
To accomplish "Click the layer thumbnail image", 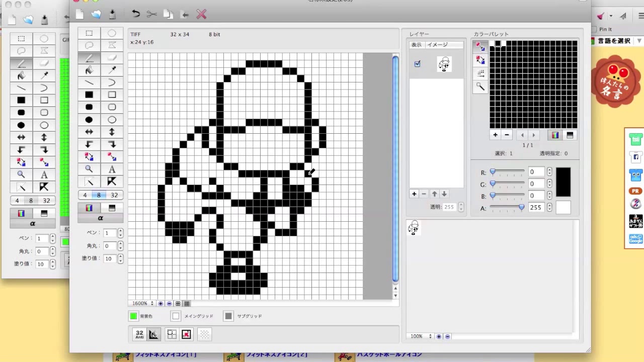I will point(444,64).
